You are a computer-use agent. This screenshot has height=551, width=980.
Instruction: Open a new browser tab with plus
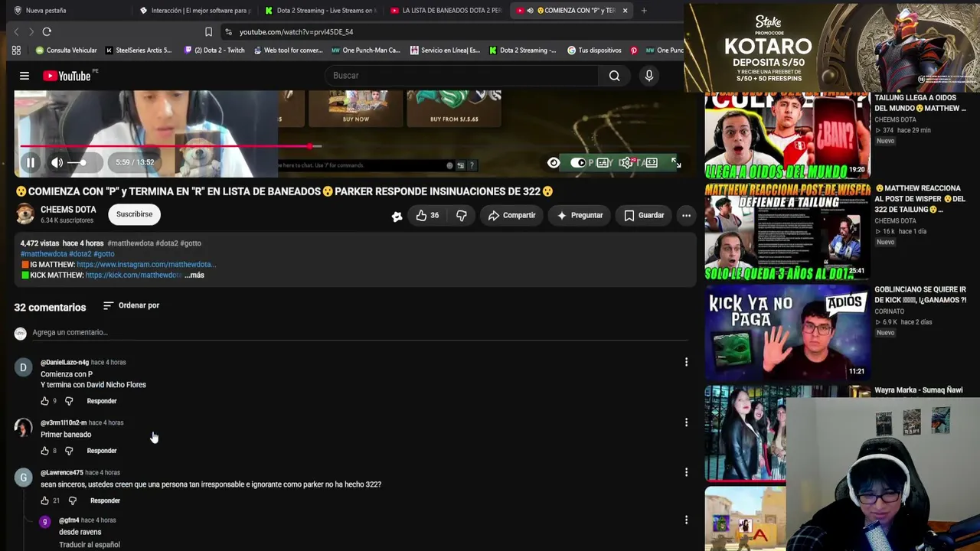(x=644, y=11)
